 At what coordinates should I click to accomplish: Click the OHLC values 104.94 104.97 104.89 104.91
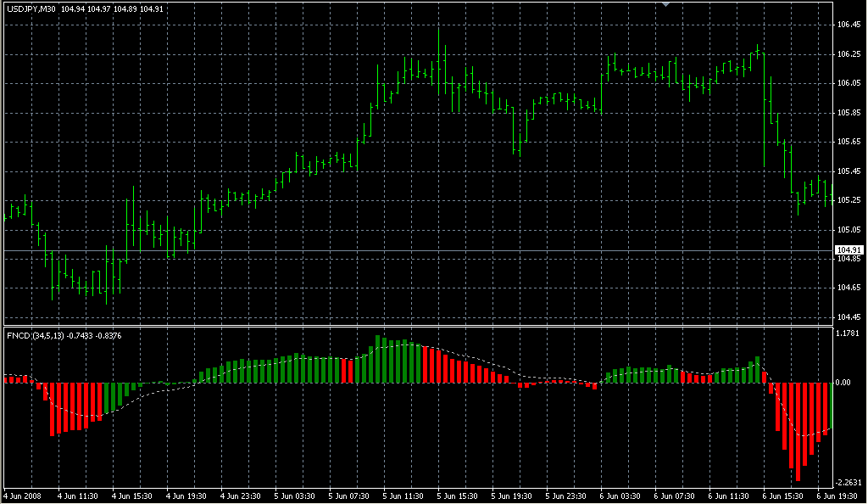click(x=112, y=9)
